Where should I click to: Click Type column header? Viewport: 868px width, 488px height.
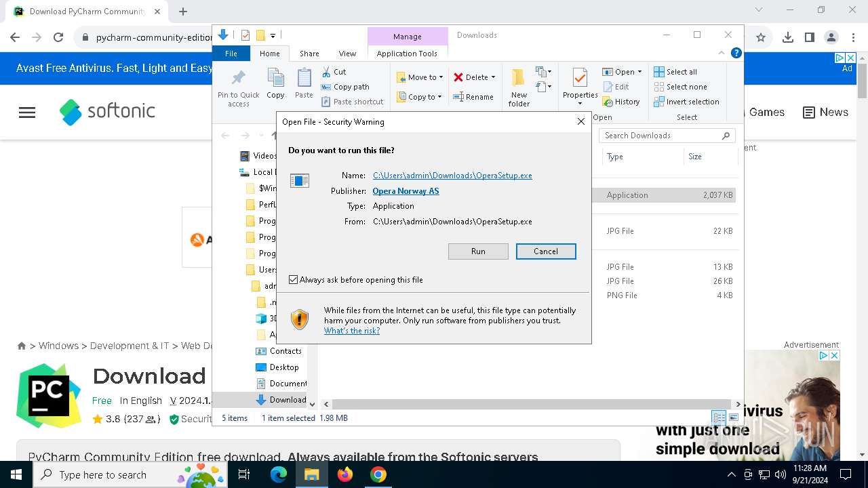click(x=644, y=157)
